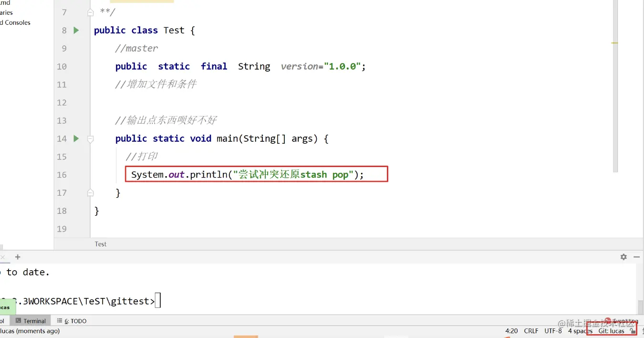Collapse the main method fold marker on line 14
The image size is (644, 338).
point(90,139)
